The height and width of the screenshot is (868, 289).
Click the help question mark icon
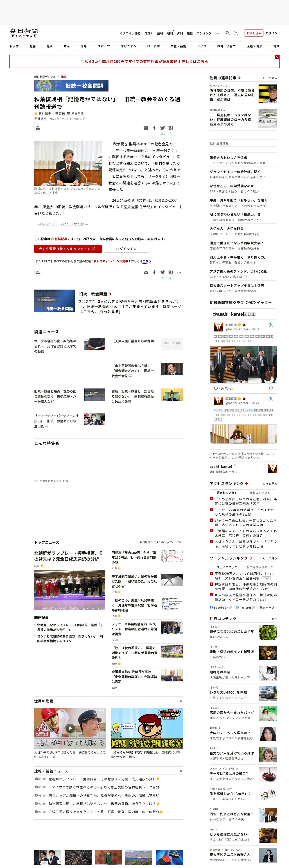pyautogui.click(x=236, y=33)
